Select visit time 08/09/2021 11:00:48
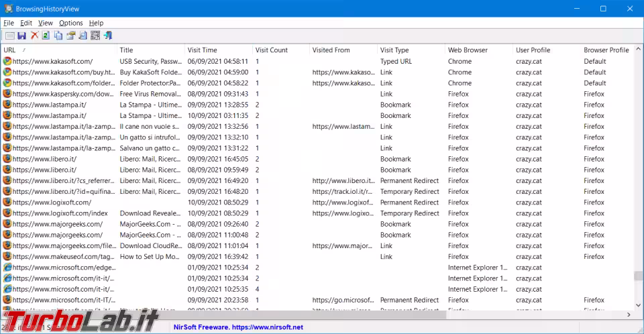The width and height of the screenshot is (644, 334). point(218,235)
